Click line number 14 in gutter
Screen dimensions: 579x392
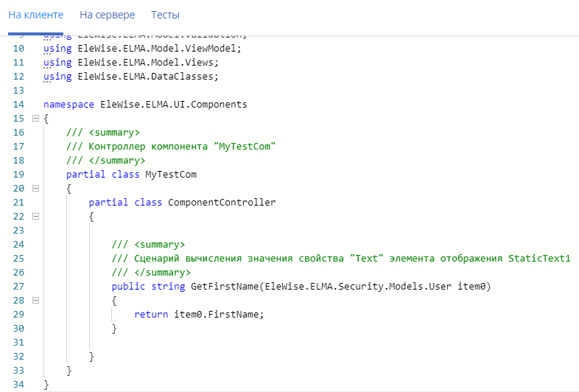tap(18, 105)
